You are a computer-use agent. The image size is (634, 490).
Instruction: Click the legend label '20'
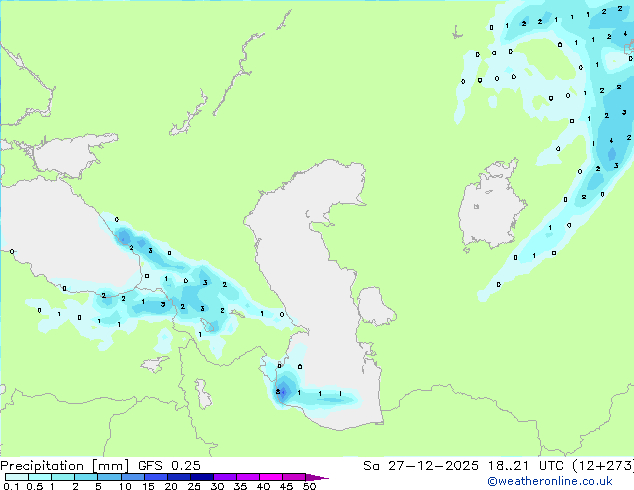(x=171, y=486)
